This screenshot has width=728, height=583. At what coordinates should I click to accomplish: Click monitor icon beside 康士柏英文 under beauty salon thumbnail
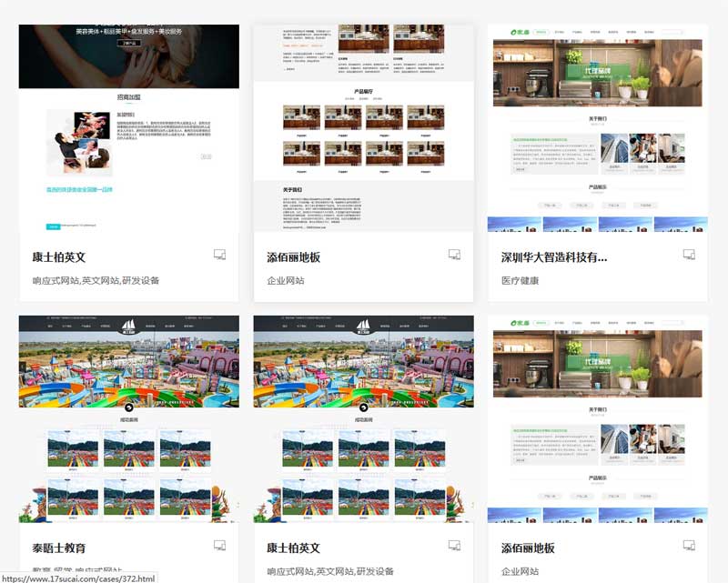click(x=219, y=256)
